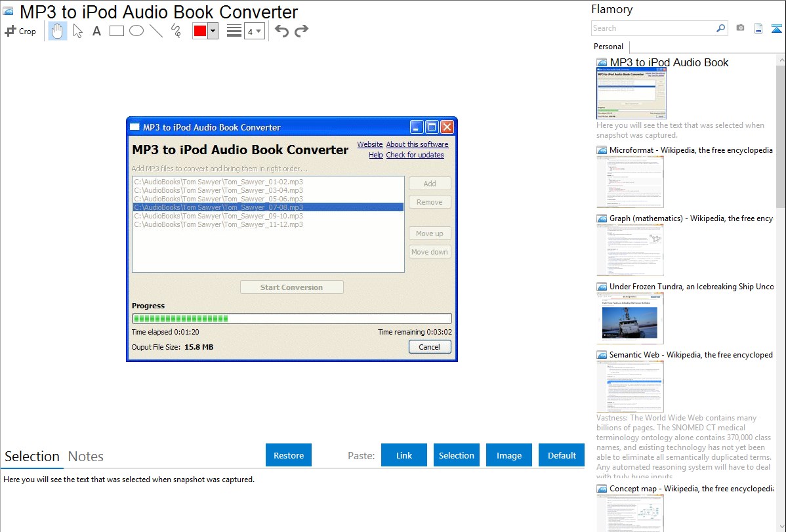Viewport: 786px width, 532px height.
Task: Open the line width dropdown
Action: (x=255, y=31)
